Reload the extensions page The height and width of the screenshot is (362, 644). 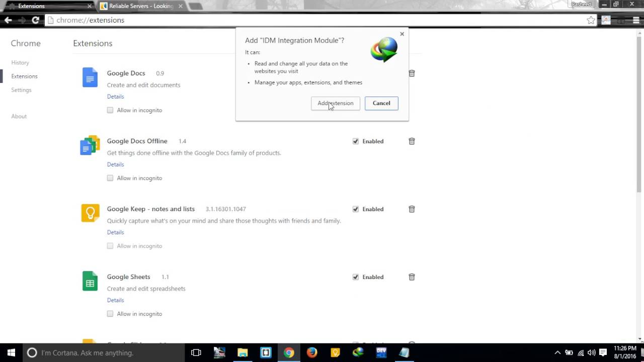click(x=35, y=20)
